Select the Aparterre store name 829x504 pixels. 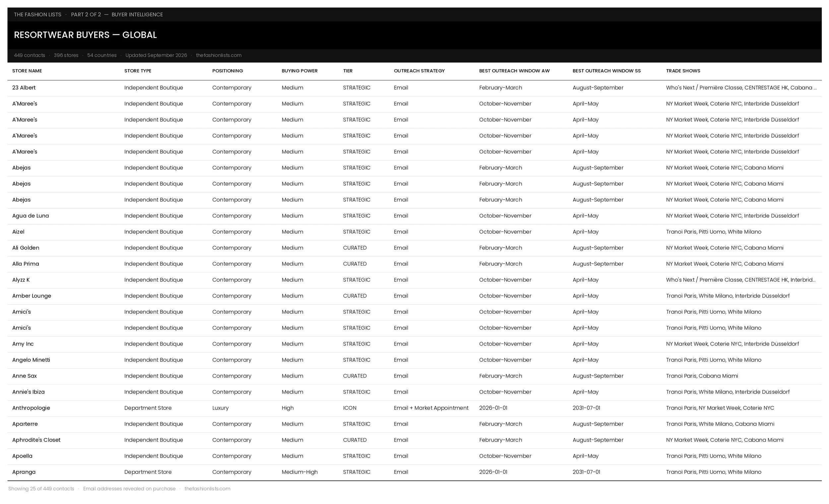point(25,424)
